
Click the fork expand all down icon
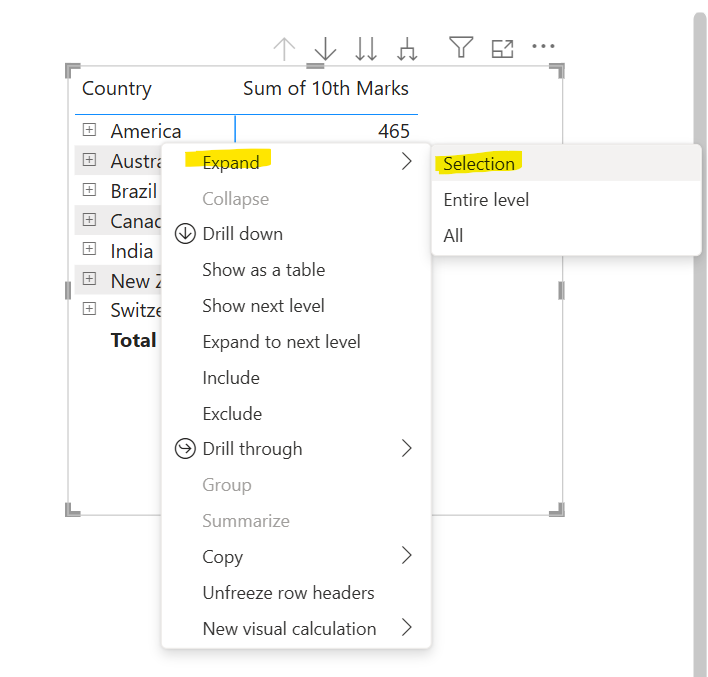(407, 48)
